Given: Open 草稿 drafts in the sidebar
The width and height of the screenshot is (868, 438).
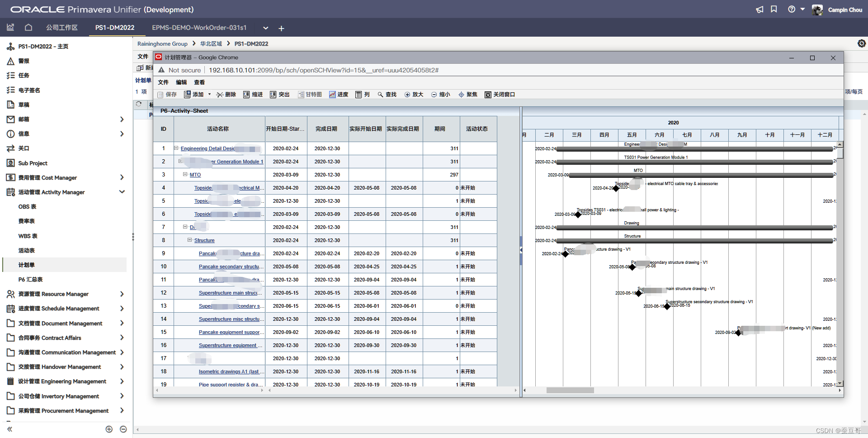Looking at the screenshot, I should click(x=24, y=105).
